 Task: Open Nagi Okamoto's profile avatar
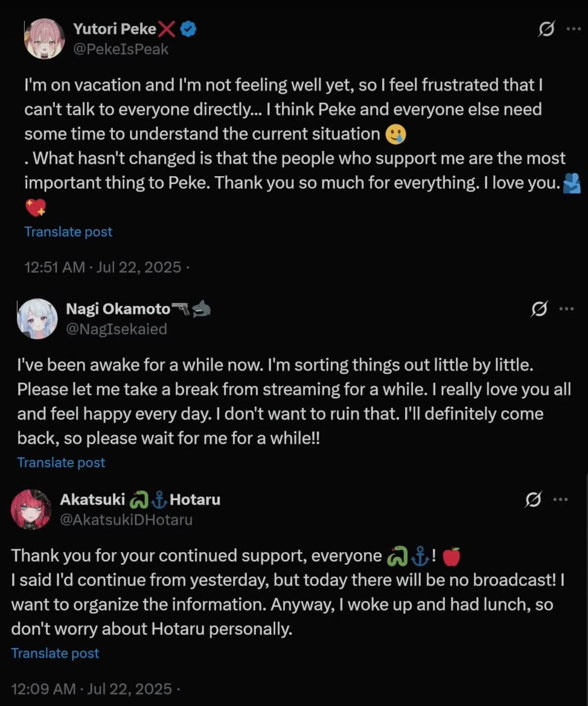coord(37,319)
